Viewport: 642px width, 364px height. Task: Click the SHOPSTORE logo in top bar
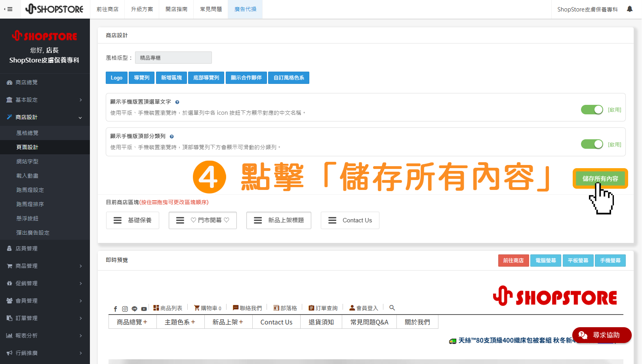coord(54,9)
